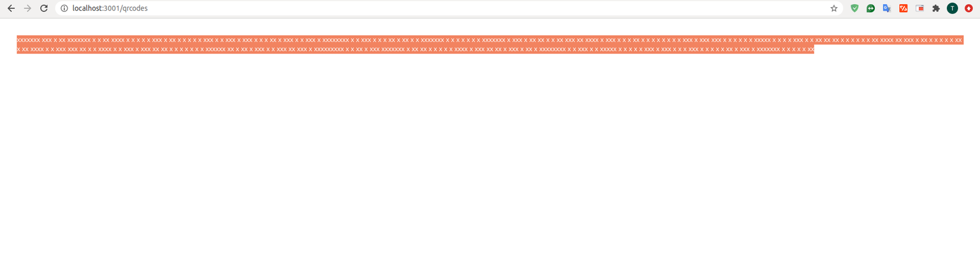Open the Extensions puzzle-piece menu
This screenshot has height=270, width=980.
click(936, 8)
